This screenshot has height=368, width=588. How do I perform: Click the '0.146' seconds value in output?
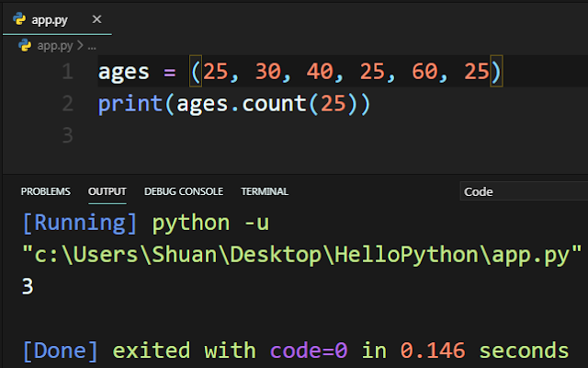pyautogui.click(x=433, y=351)
